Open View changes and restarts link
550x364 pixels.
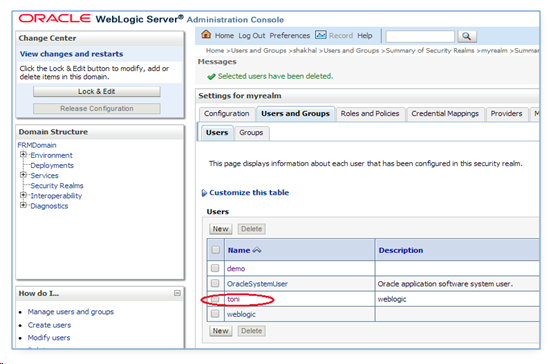coord(71,54)
